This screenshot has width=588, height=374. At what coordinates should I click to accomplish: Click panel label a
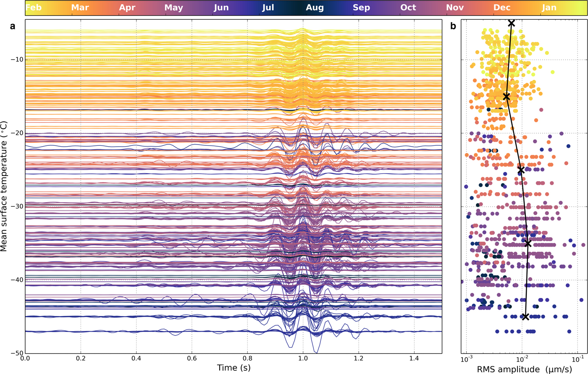click(x=13, y=26)
